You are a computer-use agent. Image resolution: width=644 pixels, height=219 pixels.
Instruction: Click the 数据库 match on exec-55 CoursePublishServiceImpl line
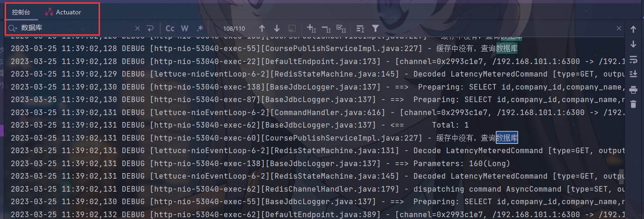[x=507, y=48]
